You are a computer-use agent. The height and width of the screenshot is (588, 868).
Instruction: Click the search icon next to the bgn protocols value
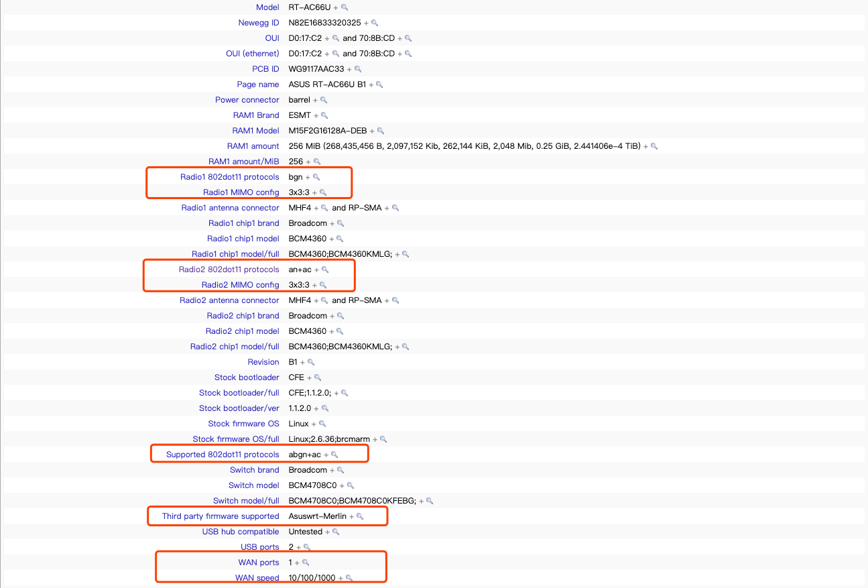click(316, 177)
